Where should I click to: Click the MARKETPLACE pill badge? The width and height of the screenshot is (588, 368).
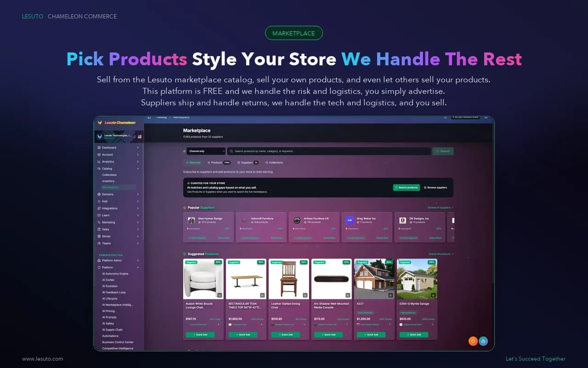click(x=294, y=33)
